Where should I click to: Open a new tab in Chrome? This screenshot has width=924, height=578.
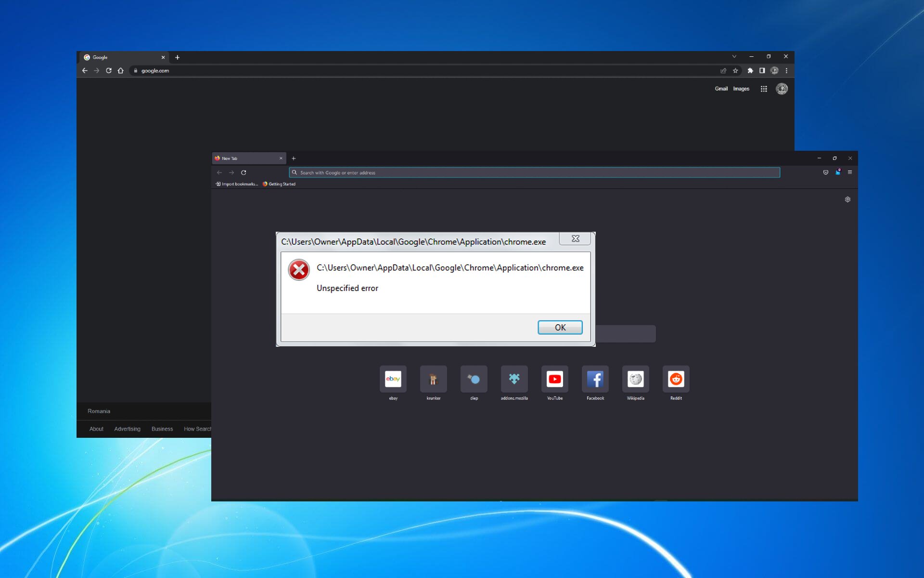click(177, 57)
